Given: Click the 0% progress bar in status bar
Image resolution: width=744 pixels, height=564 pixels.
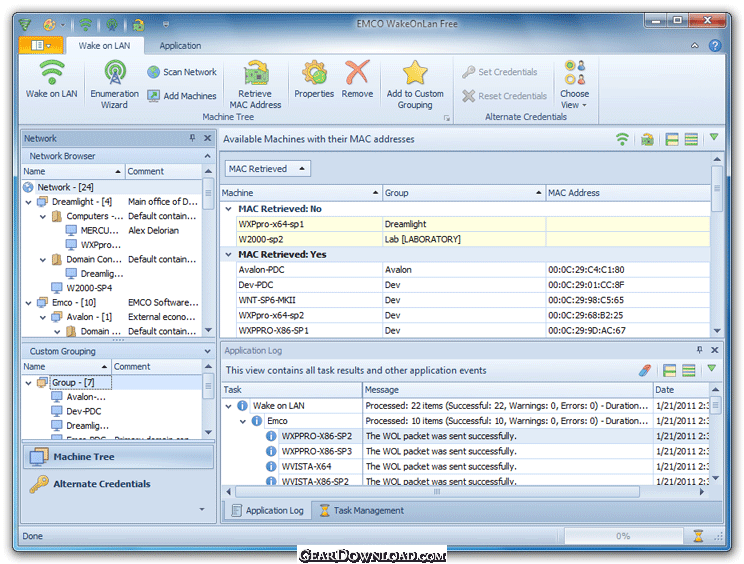Looking at the screenshot, I should [623, 536].
